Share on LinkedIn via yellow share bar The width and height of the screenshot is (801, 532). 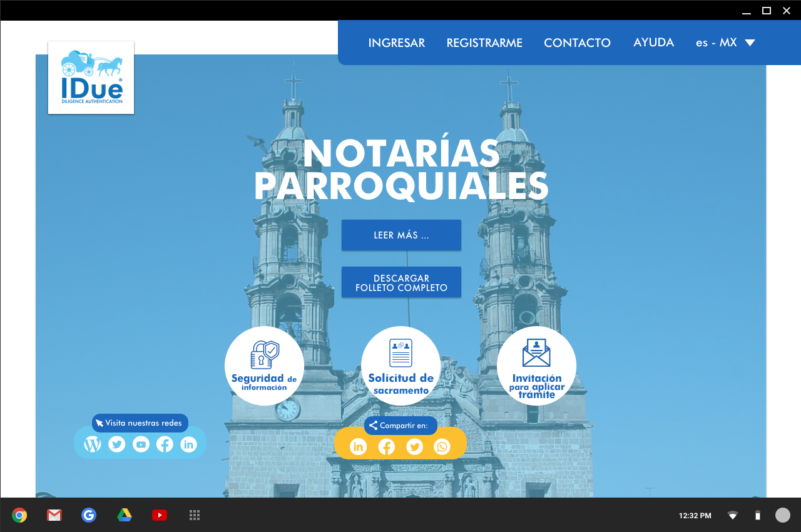click(x=358, y=446)
